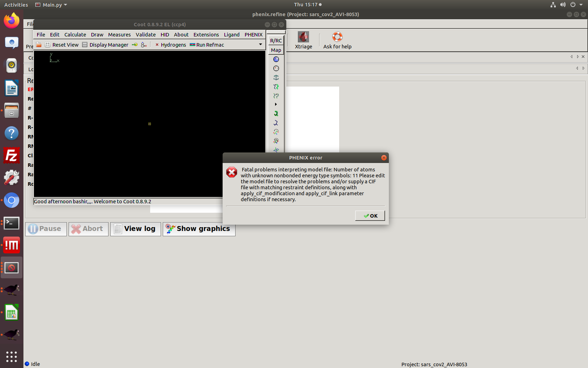Click the Show graphics button
Image resolution: width=588 pixels, height=368 pixels.
pos(199,229)
